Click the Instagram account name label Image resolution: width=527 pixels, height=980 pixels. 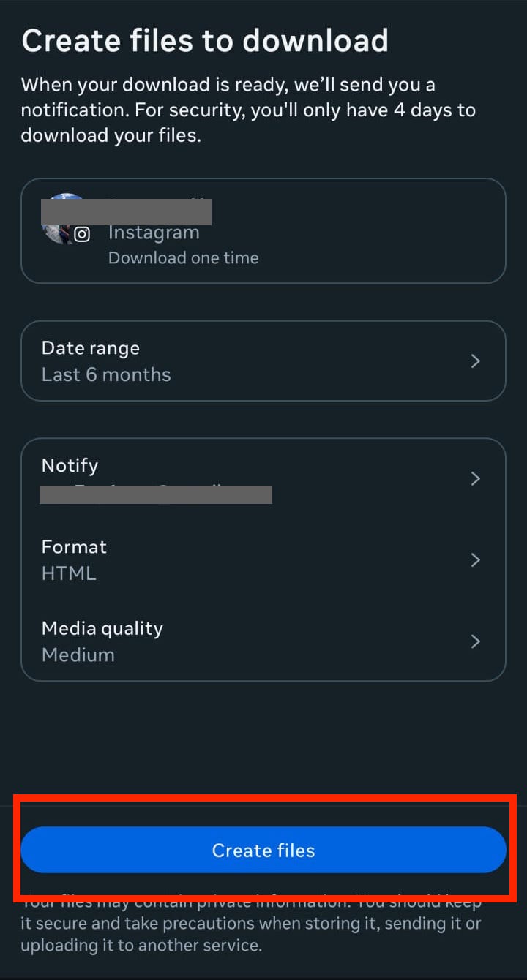click(x=154, y=233)
